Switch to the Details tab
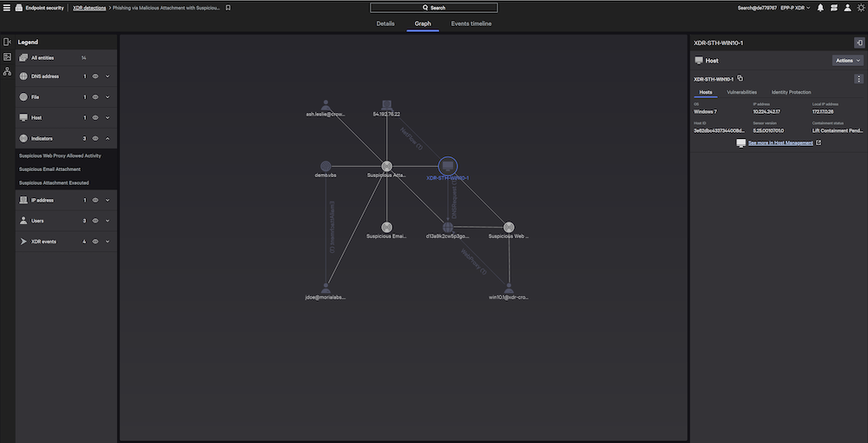Image resolution: width=868 pixels, height=443 pixels. (x=385, y=23)
